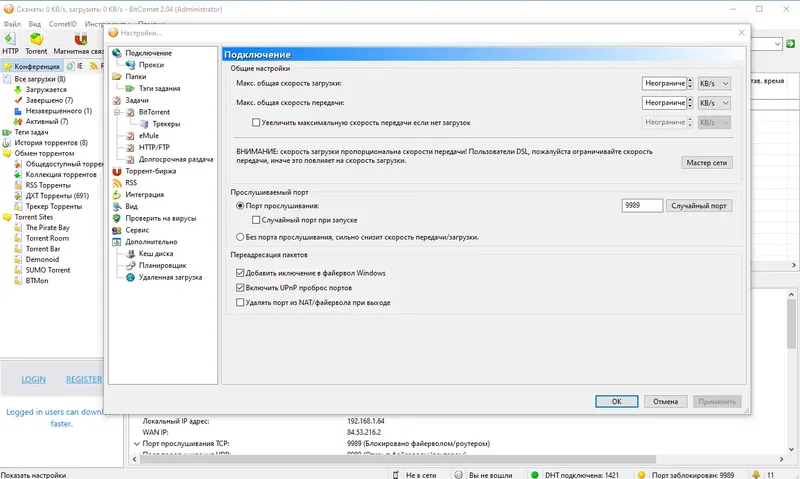Open the CometID menu

click(63, 24)
